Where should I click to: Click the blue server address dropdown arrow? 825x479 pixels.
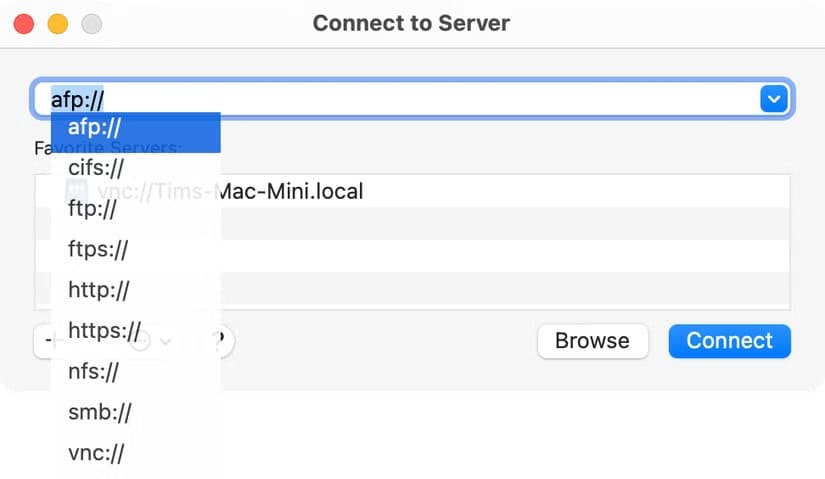pyautogui.click(x=773, y=99)
